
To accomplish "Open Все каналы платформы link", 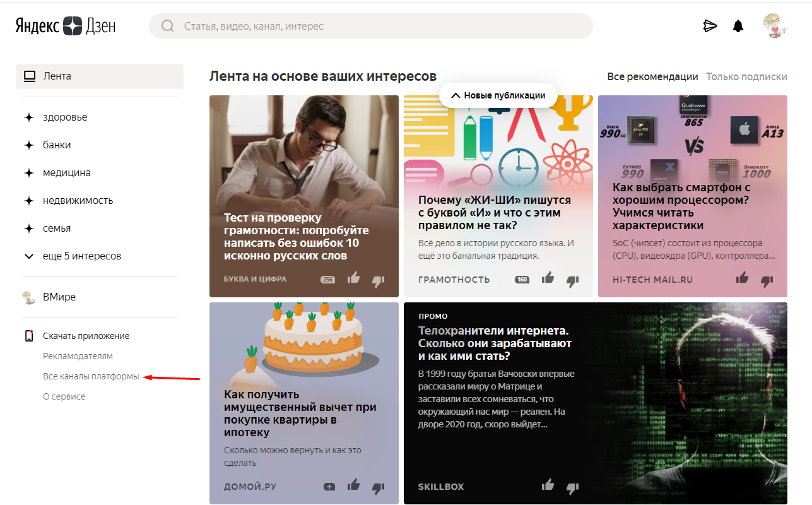I will (x=91, y=376).
